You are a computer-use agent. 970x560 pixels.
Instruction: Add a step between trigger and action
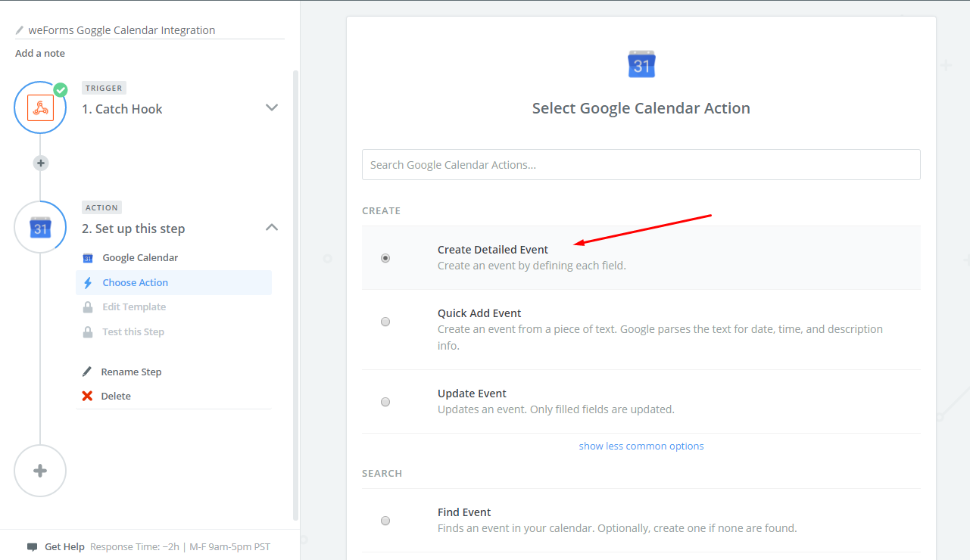[41, 163]
